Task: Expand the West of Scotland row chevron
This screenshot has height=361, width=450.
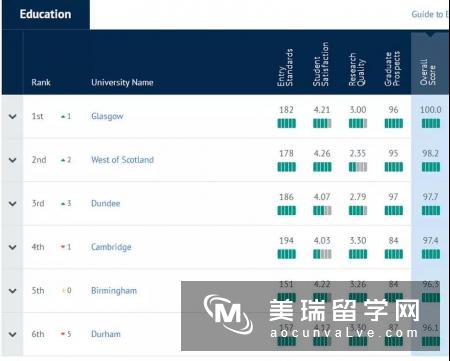Action: coord(13,160)
